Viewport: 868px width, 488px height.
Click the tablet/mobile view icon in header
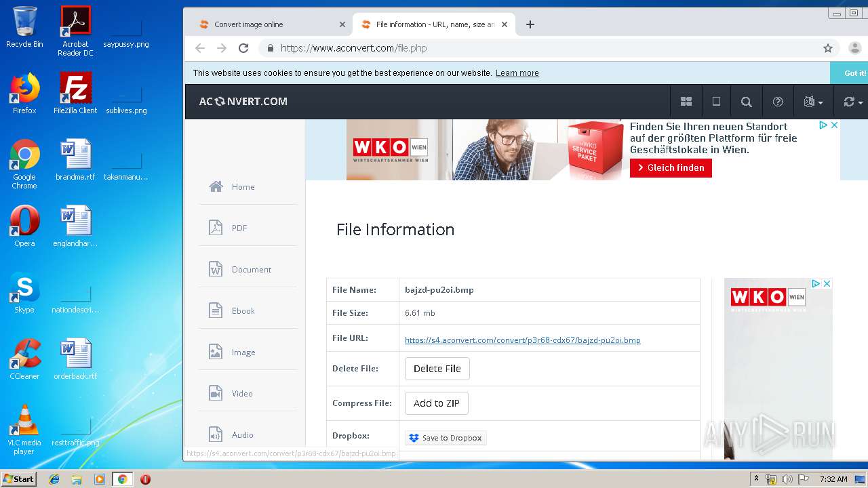coord(716,102)
